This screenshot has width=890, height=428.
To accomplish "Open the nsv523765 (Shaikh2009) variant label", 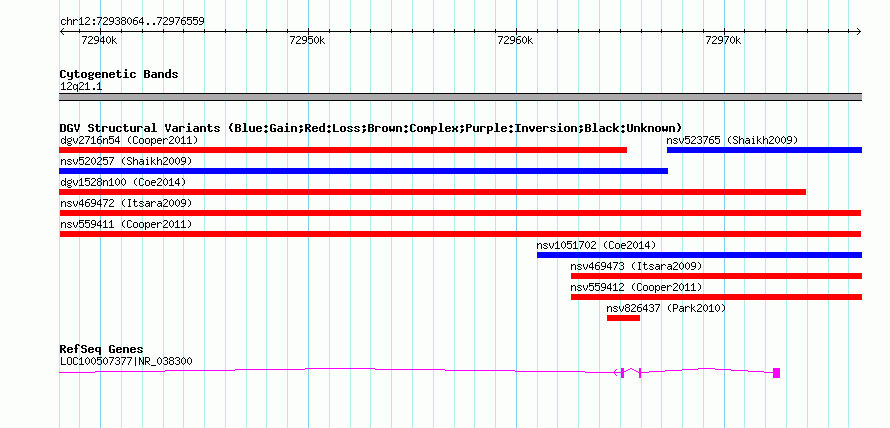I will click(x=732, y=140).
